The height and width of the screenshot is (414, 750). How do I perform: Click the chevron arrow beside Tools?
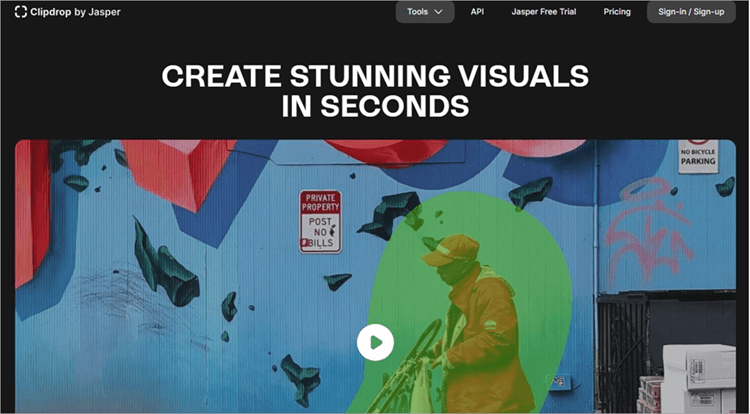coord(439,12)
